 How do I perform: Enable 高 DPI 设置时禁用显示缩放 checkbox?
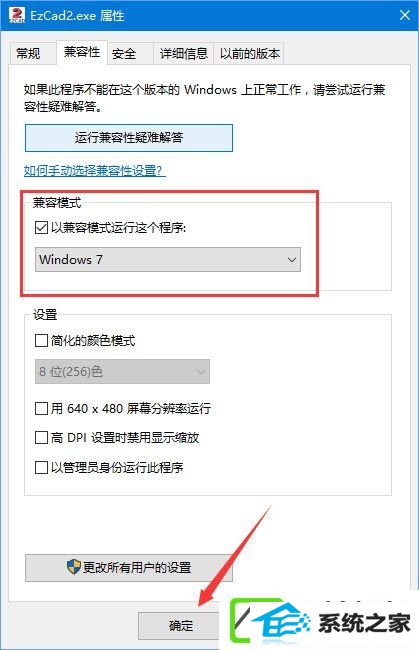[41, 437]
